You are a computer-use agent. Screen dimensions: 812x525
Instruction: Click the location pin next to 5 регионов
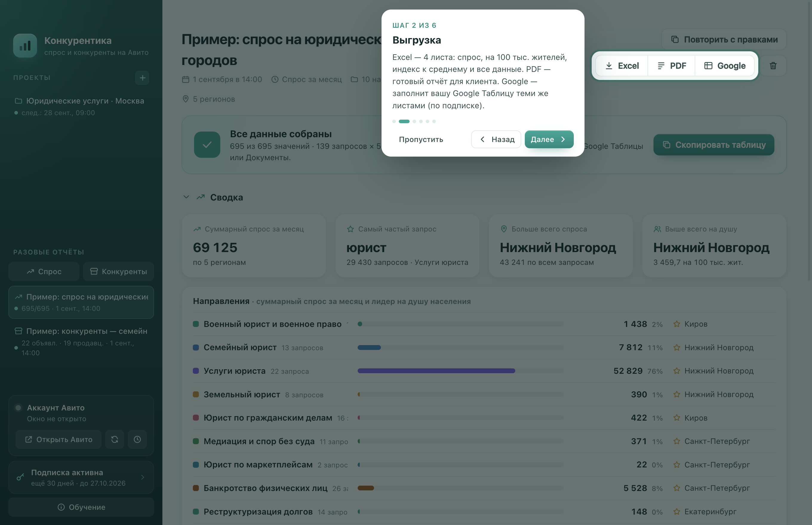[186, 99]
